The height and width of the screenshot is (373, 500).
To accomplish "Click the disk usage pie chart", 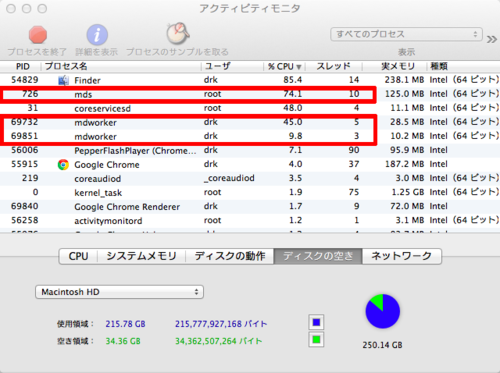I will click(x=383, y=311).
